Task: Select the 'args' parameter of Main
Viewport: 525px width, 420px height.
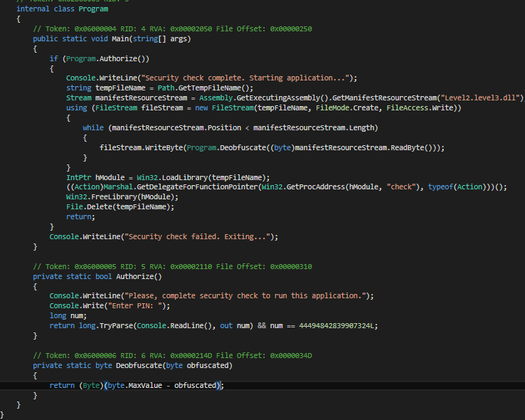Action: pyautogui.click(x=179, y=39)
